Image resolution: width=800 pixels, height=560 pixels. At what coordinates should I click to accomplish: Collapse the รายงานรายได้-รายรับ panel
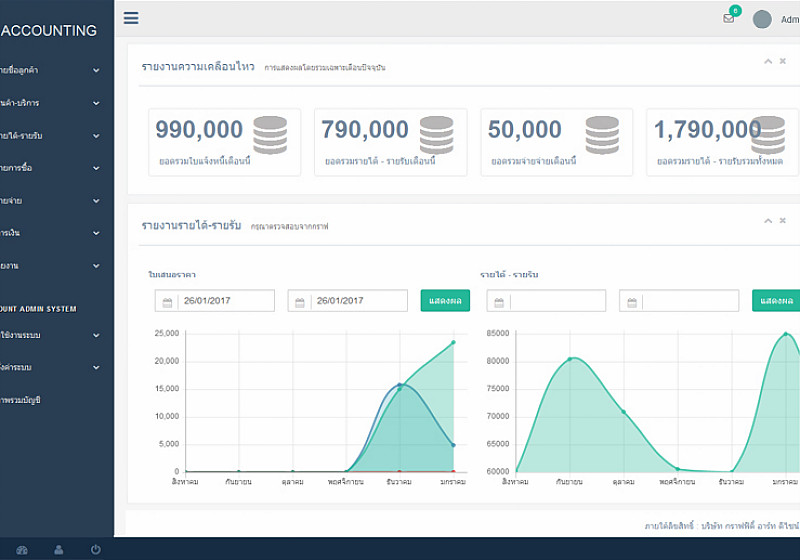pos(768,220)
